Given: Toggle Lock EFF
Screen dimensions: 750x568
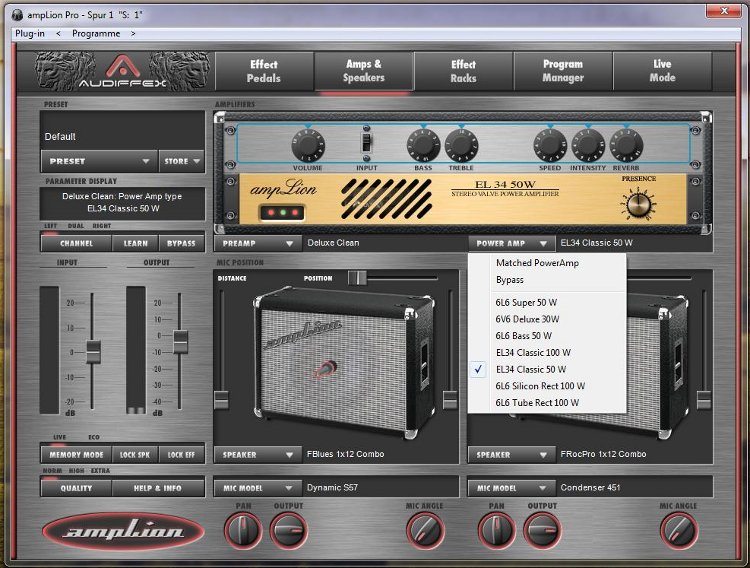Looking at the screenshot, I should [x=181, y=455].
